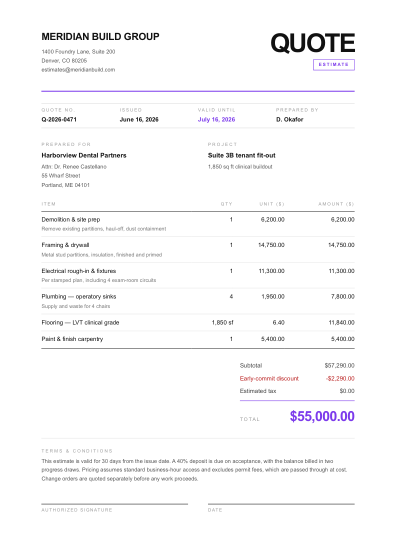Click the 'Demolition & site prep' line item
The height and width of the screenshot is (560, 396).
pyautogui.click(x=71, y=219)
